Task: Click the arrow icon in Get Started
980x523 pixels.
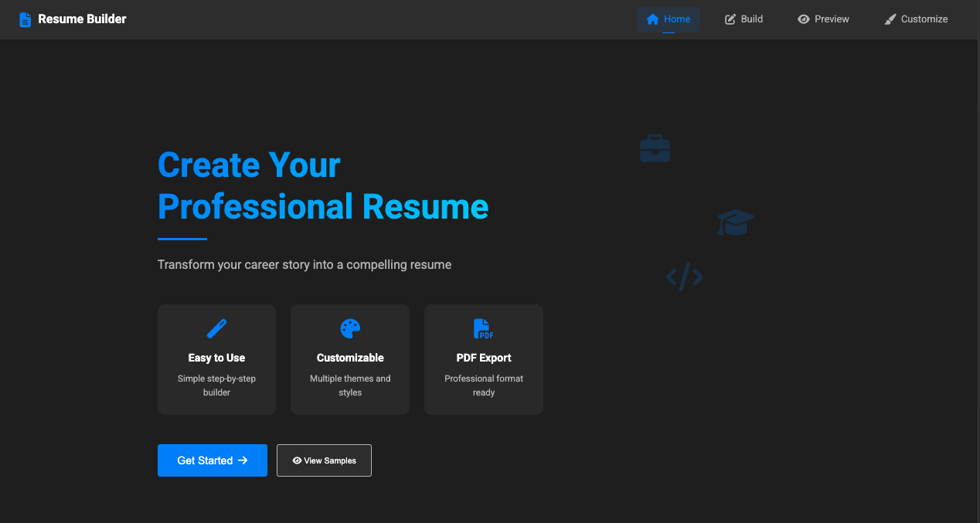Action: (x=243, y=460)
